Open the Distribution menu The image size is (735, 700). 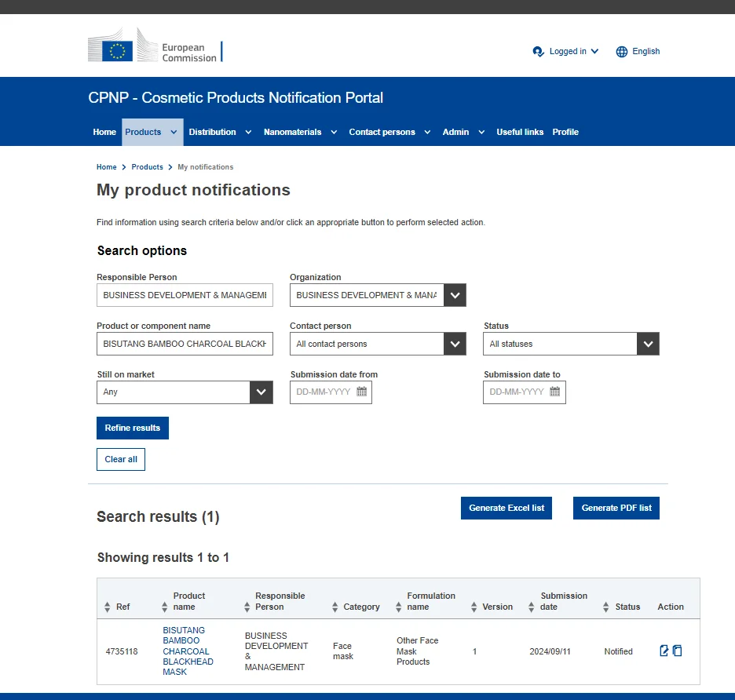[220, 132]
